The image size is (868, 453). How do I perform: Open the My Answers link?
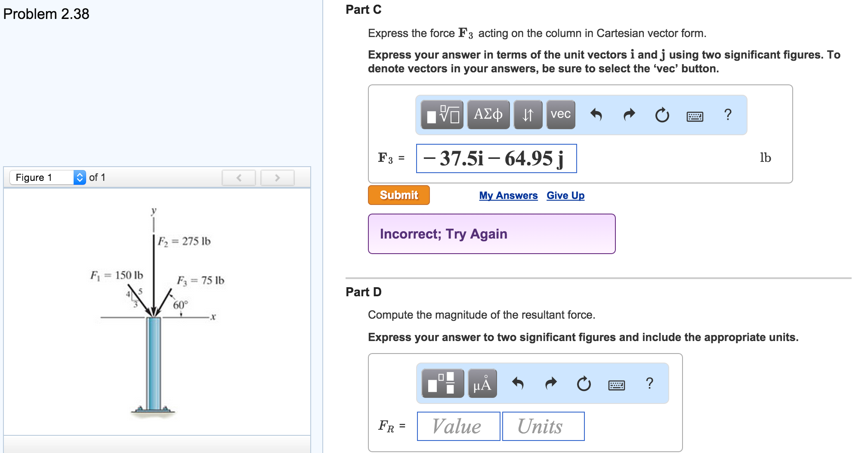(508, 195)
